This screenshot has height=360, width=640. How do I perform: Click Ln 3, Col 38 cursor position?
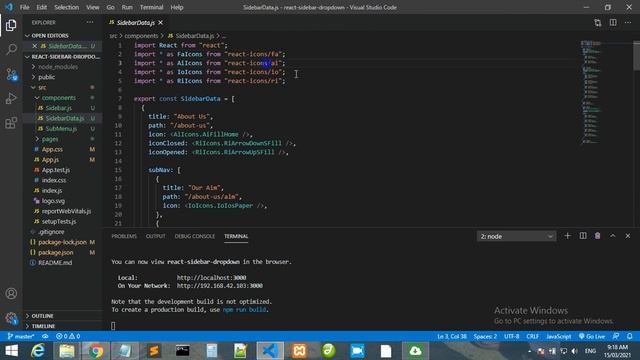pyautogui.click(x=452, y=336)
